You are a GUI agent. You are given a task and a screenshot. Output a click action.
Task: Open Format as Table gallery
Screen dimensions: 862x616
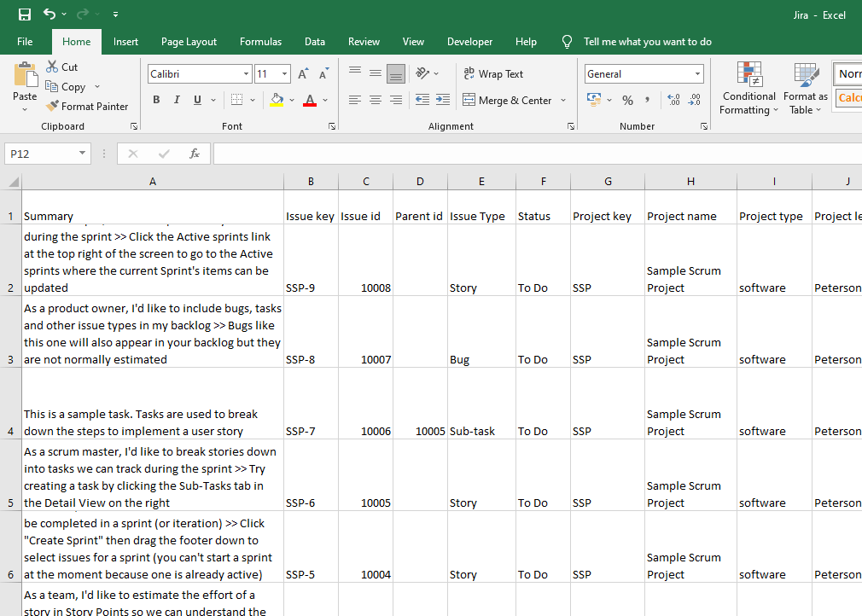pyautogui.click(x=805, y=88)
